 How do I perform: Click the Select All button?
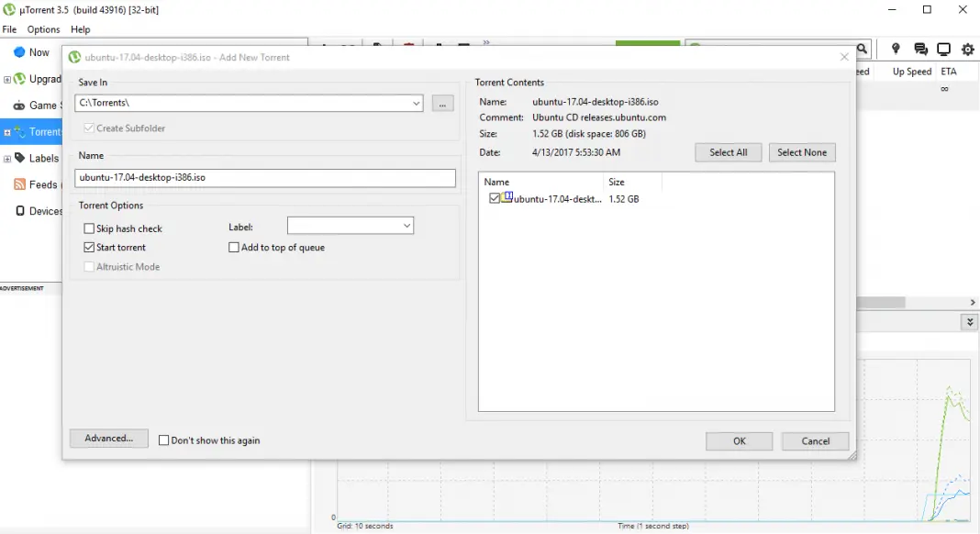tap(729, 152)
